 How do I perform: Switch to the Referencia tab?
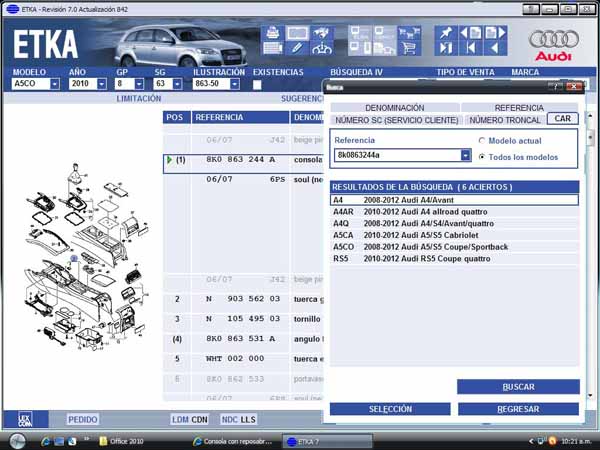click(x=519, y=108)
